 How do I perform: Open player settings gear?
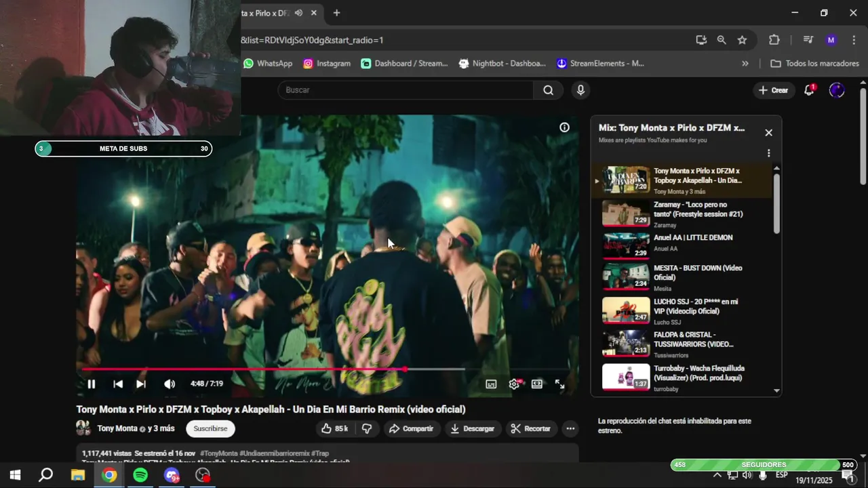[514, 384]
